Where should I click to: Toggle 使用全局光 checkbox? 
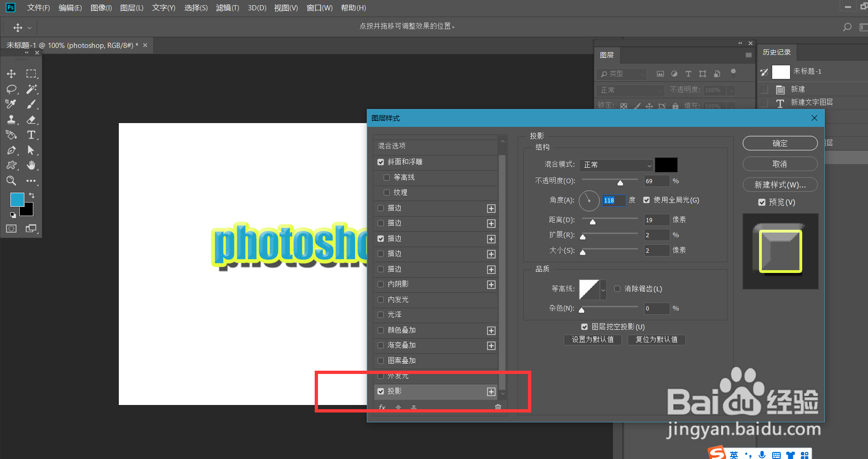(x=647, y=200)
